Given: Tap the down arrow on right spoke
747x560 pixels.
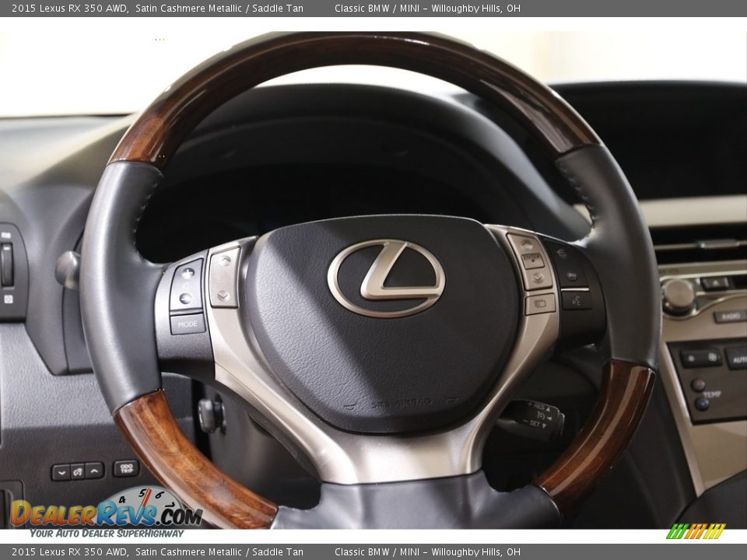Looking at the screenshot, I should click(538, 278).
